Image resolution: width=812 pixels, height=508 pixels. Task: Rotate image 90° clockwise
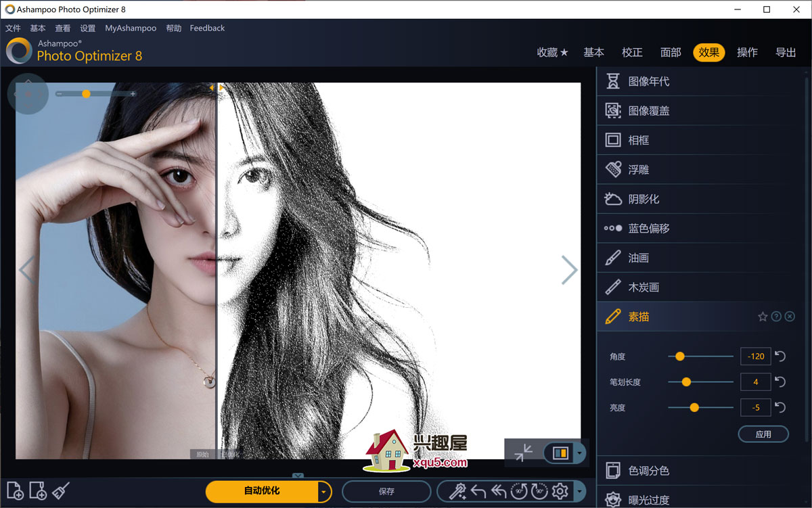point(539,491)
